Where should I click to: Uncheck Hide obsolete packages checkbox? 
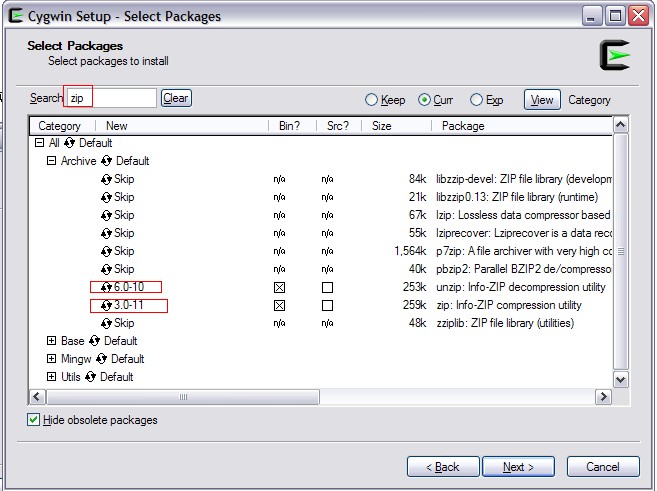34,420
